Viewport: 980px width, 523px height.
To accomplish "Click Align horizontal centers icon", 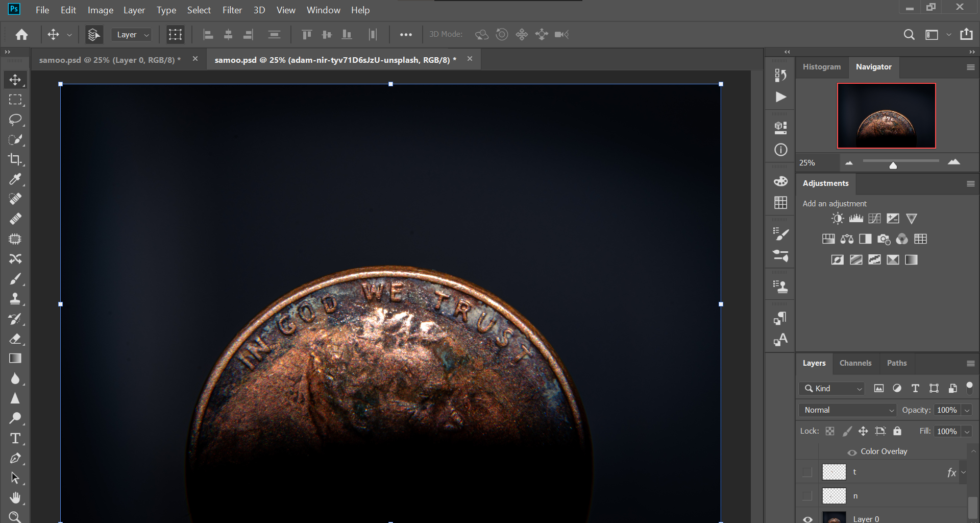I will click(x=228, y=34).
